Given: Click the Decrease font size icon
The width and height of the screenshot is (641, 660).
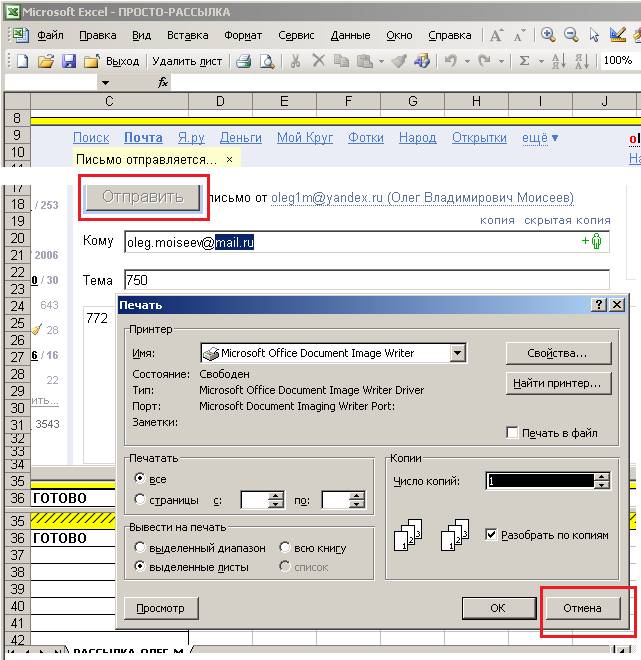Looking at the screenshot, I should (x=519, y=35).
